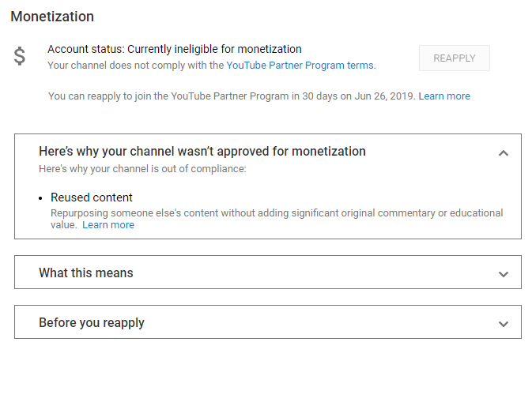Open Learn more link under Reused content
The width and height of the screenshot is (532, 406).
[108, 225]
